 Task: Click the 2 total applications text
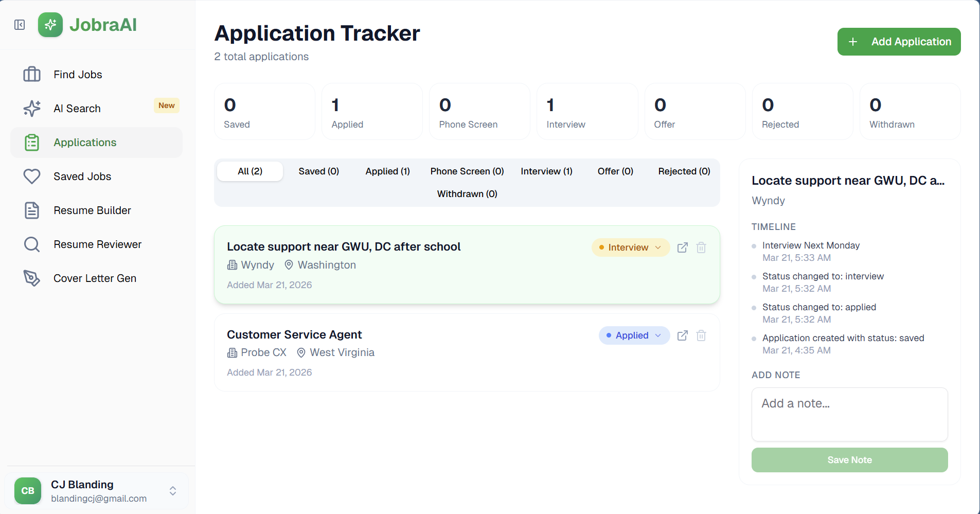pos(261,57)
